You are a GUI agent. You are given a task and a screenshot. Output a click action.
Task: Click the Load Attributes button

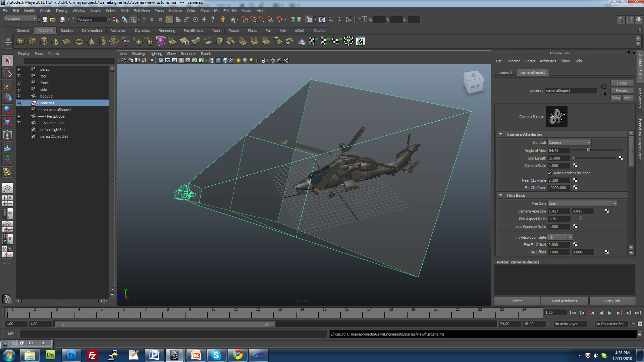coord(564,301)
